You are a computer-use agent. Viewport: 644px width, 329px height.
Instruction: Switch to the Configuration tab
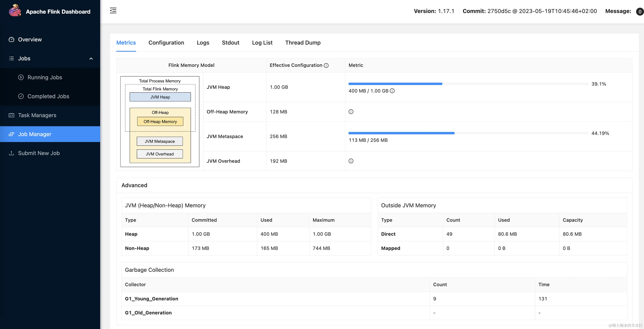(x=166, y=43)
